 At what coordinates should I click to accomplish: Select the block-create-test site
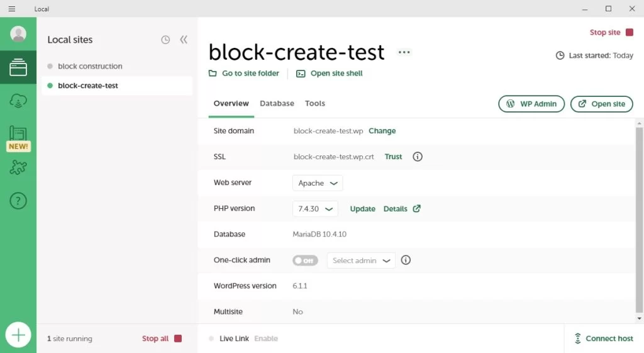[x=117, y=86]
